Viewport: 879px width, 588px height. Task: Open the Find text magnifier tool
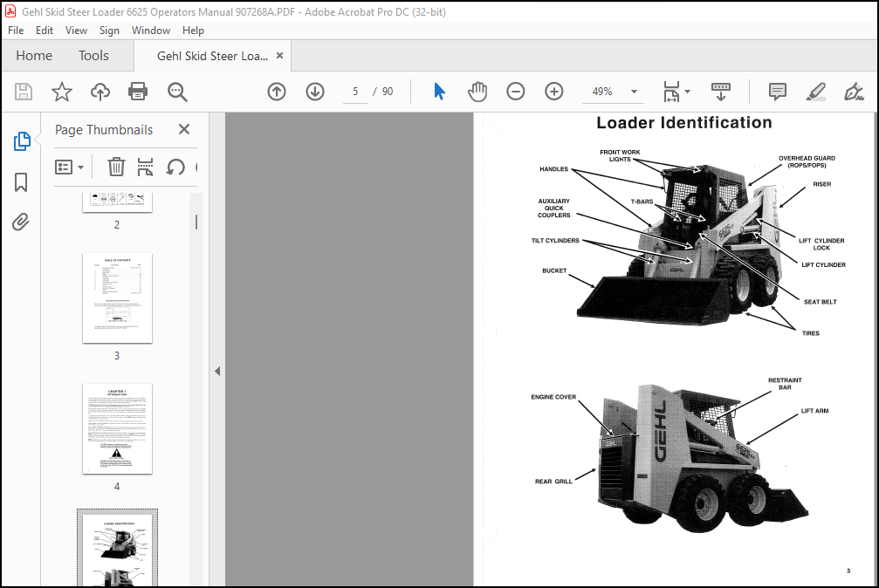coord(177,92)
